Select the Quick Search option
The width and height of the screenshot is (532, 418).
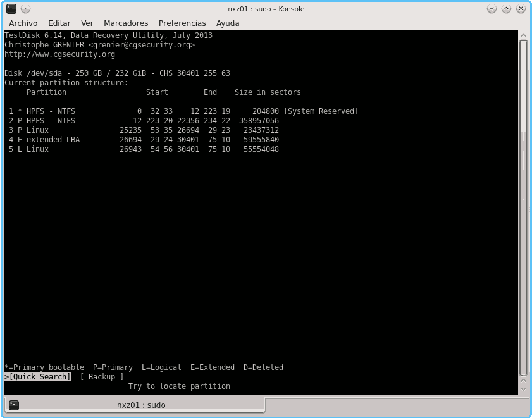pos(39,377)
